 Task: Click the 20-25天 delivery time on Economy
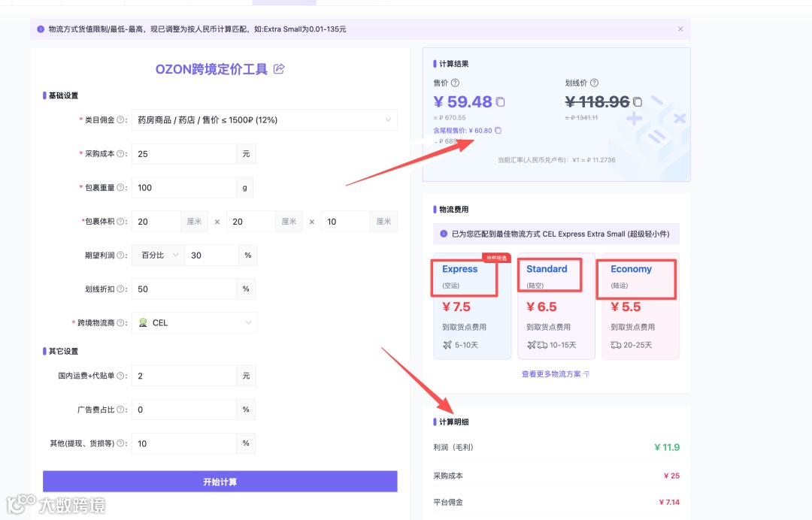click(638, 345)
